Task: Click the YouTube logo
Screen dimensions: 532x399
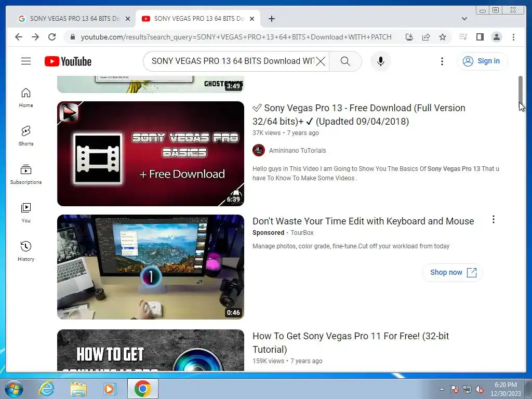Action: (68, 61)
